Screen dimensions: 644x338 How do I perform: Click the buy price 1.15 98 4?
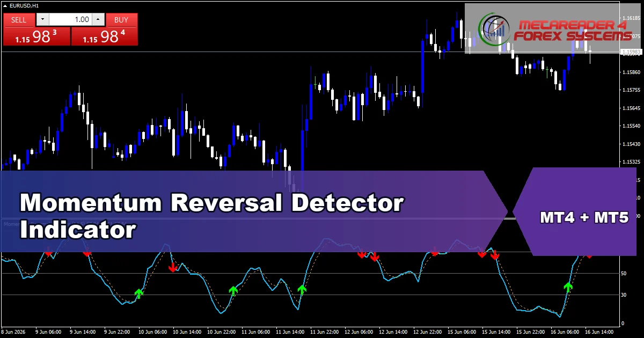click(x=105, y=36)
